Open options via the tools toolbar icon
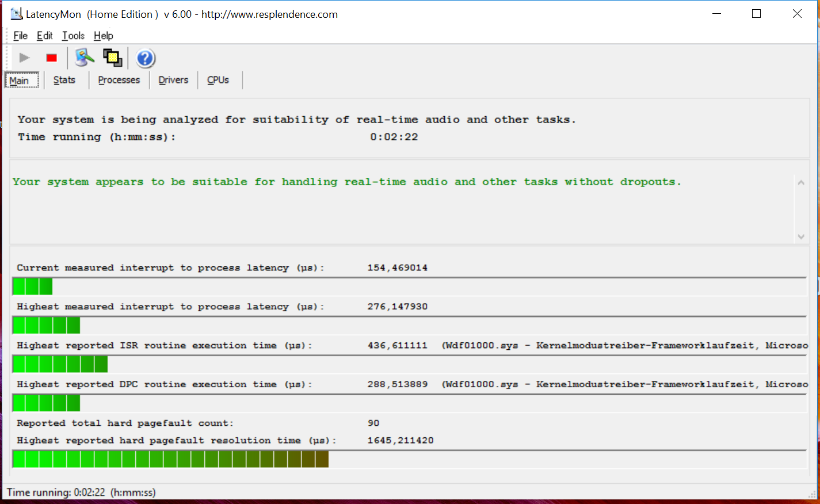820x504 pixels. pos(85,58)
